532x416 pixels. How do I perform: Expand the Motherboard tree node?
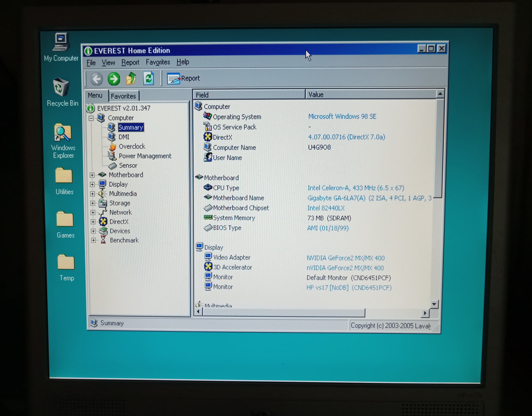point(92,175)
